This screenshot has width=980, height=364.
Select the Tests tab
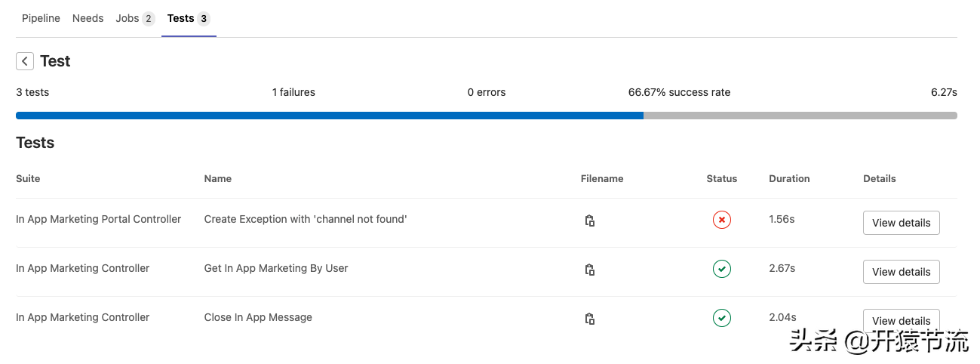pyautogui.click(x=189, y=18)
